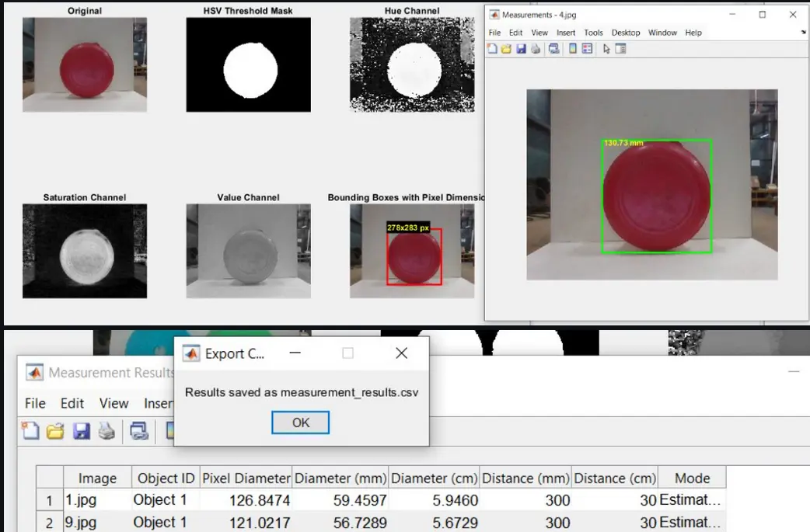This screenshot has height=532, width=810.
Task: Select the row for 9.jpg
Action: point(96,522)
